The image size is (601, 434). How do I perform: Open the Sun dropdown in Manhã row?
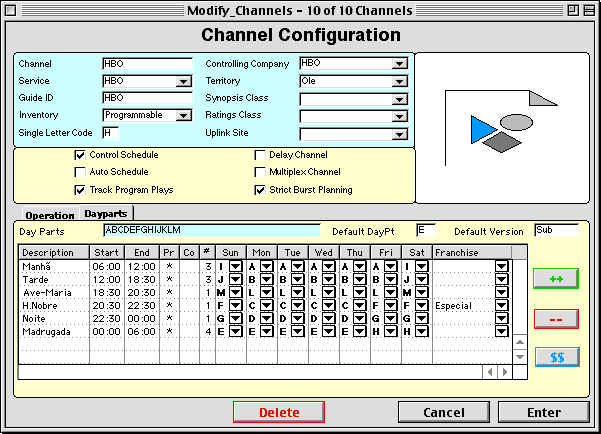click(x=236, y=266)
